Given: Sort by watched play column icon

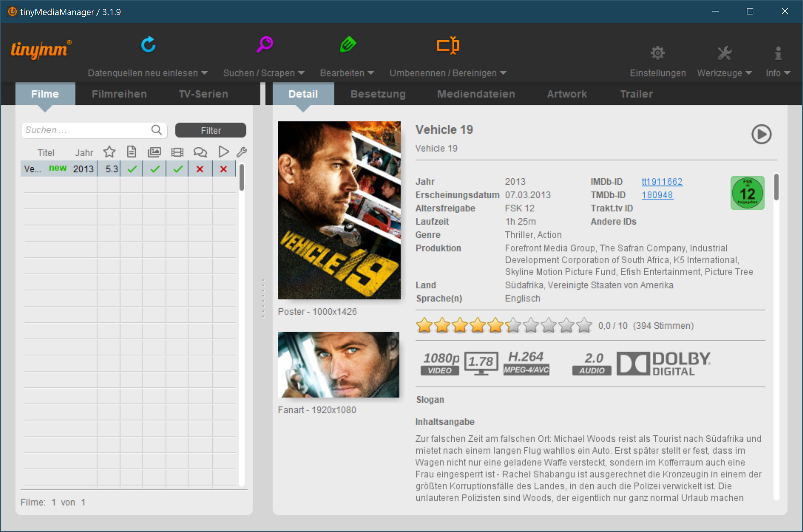Looking at the screenshot, I should coord(223,152).
